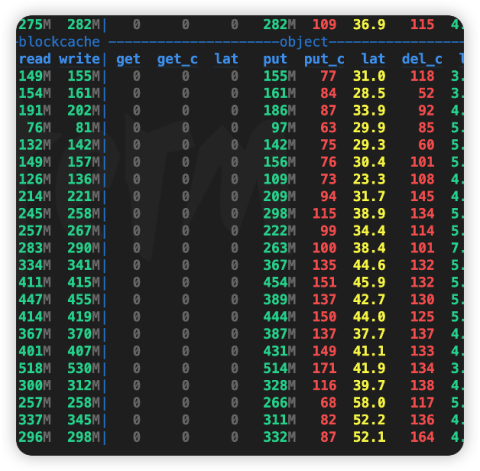480x471 pixels.
Task: Select the 164 del_c value
Action: (x=422, y=437)
